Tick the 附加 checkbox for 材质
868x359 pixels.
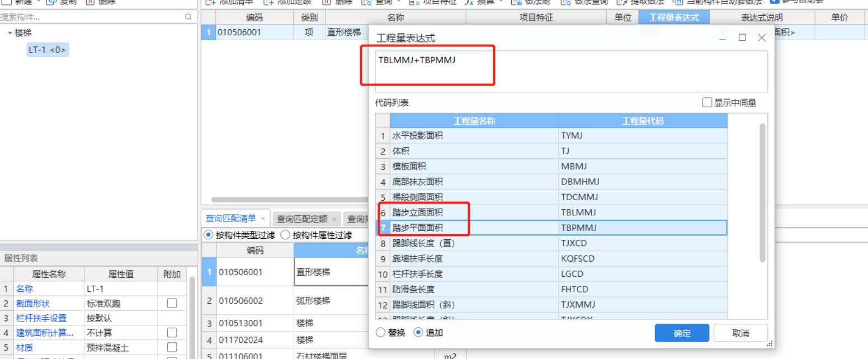(172, 347)
